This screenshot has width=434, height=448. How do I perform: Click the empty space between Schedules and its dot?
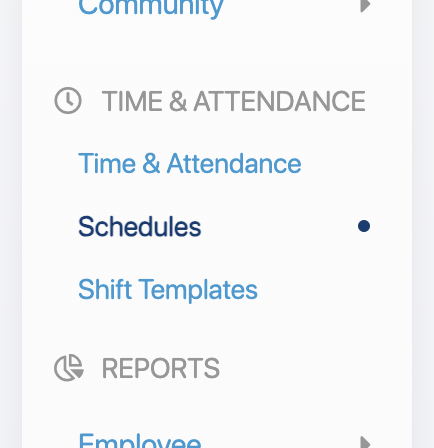279,226
